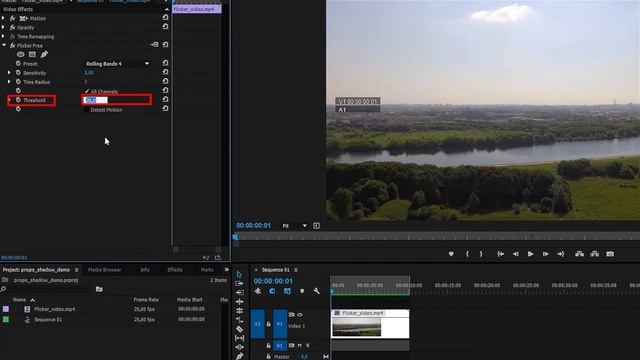Lock the V1 video track

(268, 324)
